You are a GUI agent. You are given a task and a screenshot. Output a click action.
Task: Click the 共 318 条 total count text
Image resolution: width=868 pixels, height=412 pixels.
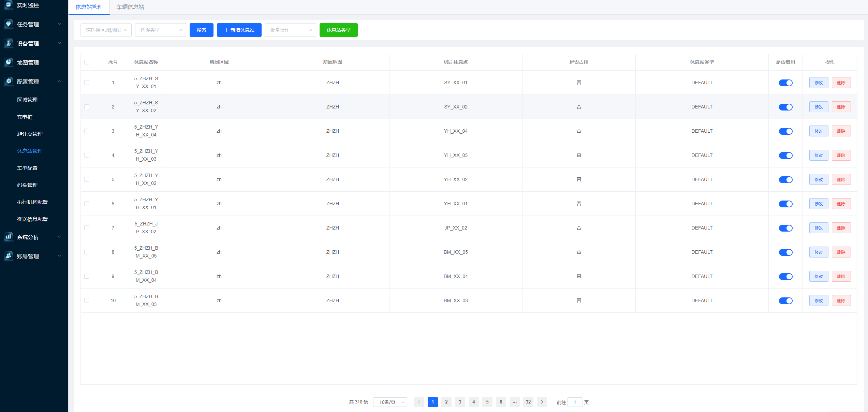pos(358,402)
